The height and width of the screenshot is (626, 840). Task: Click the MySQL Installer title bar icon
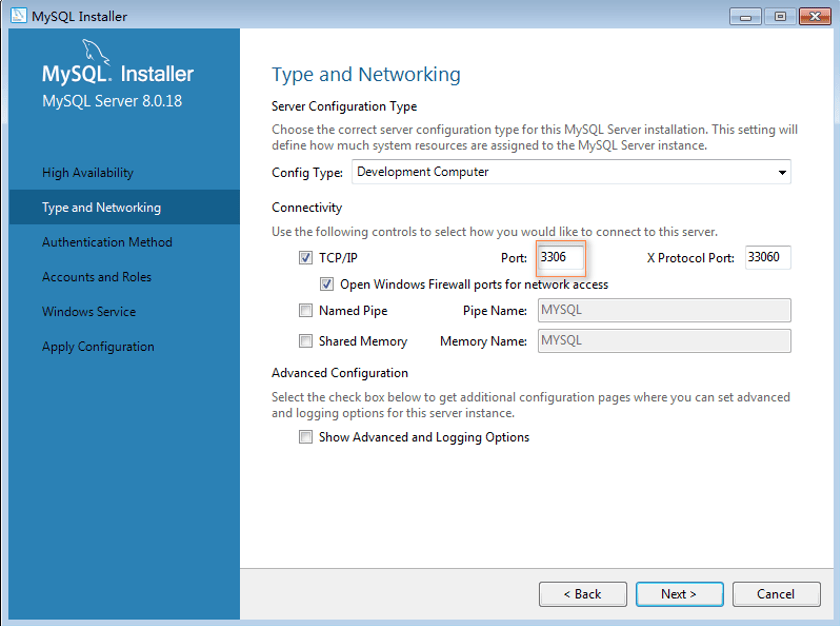coord(18,16)
